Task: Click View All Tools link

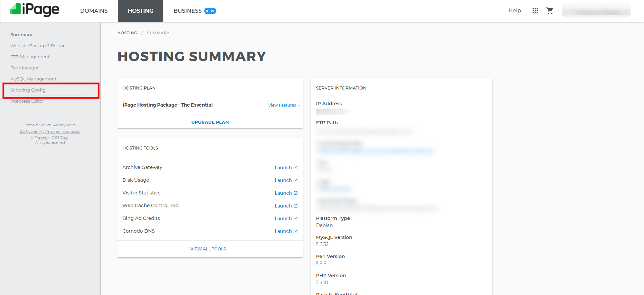Action: (208, 249)
